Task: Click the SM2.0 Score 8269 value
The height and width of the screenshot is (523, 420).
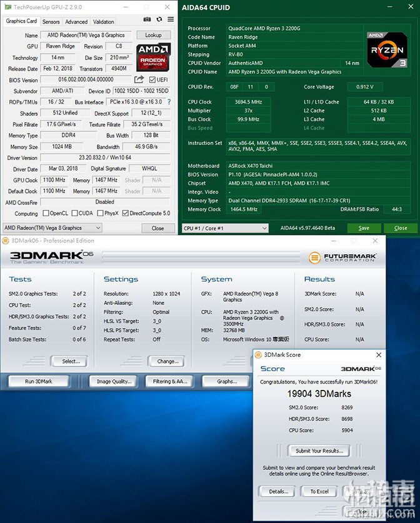Action: pos(347,407)
